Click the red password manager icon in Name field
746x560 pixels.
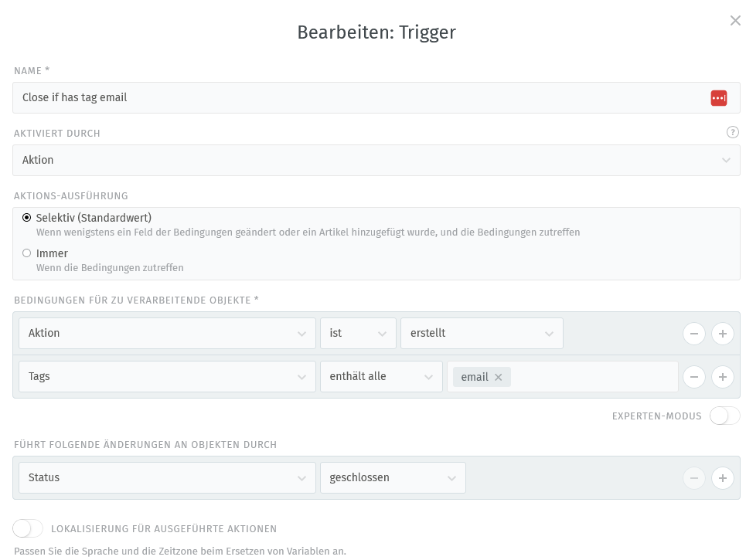pyautogui.click(x=718, y=98)
